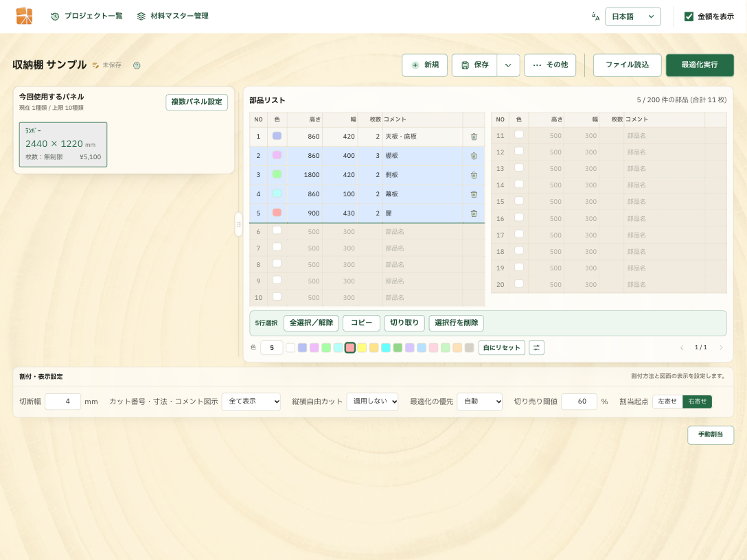Run optimization with 最適化実行 button

pos(700,65)
